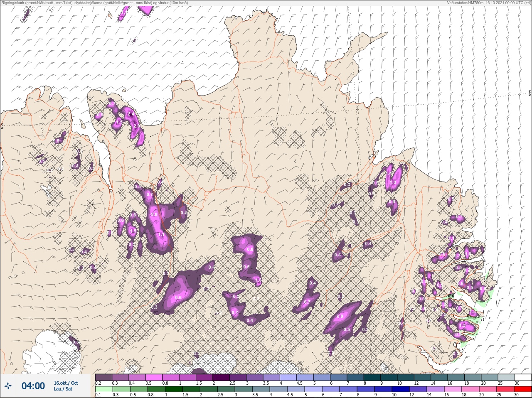This screenshot has width=532, height=398.
Task: Click the N99 latitude label on right edge
Action: click(530, 93)
